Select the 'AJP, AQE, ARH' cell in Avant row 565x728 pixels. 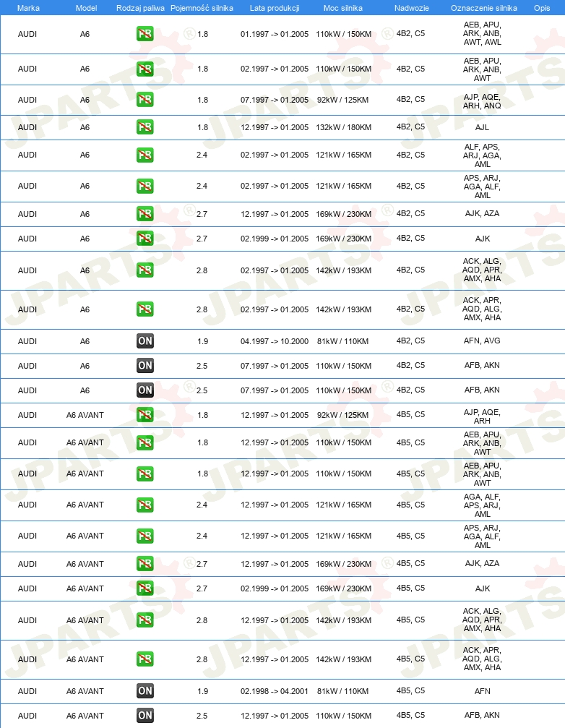coord(483,416)
